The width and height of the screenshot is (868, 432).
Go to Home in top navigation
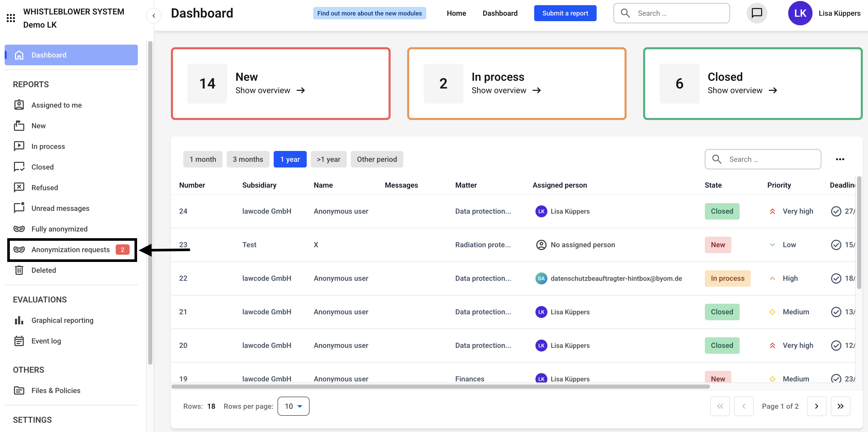pos(456,13)
